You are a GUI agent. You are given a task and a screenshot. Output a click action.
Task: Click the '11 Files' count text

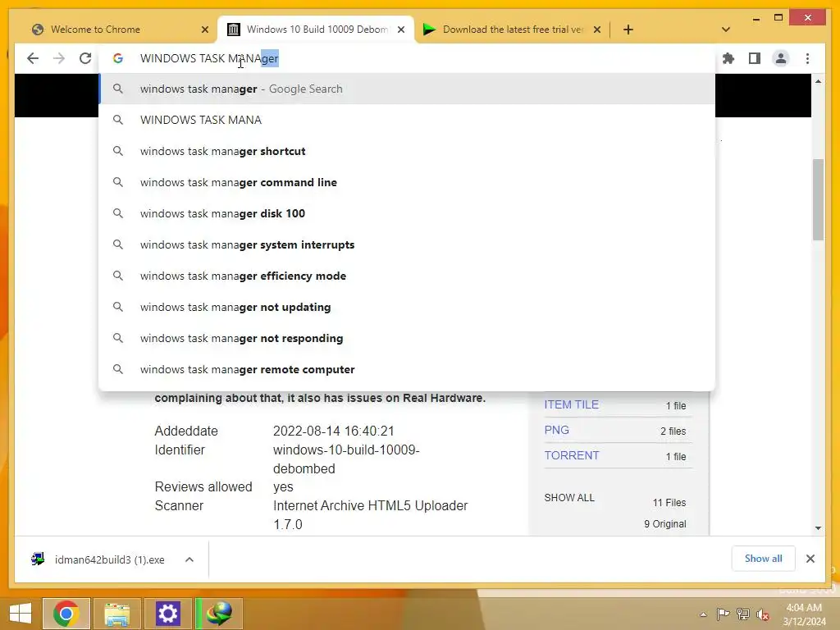tap(669, 503)
